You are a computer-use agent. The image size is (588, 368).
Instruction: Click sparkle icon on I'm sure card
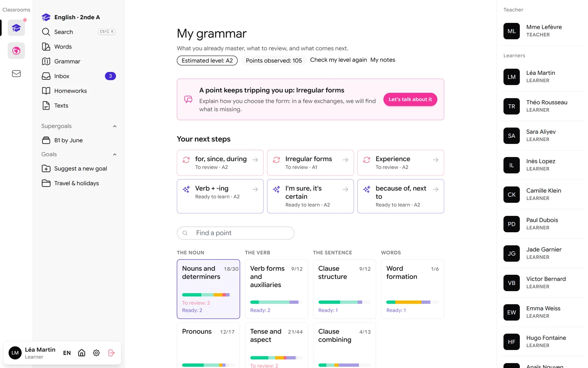click(x=276, y=189)
